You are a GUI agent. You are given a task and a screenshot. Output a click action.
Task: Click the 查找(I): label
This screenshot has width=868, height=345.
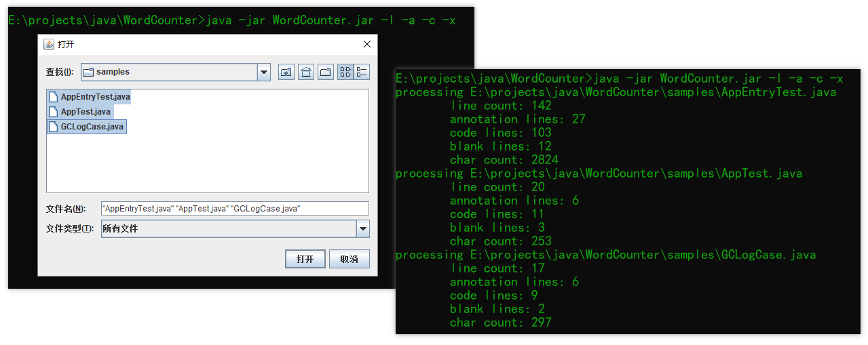click(x=59, y=72)
